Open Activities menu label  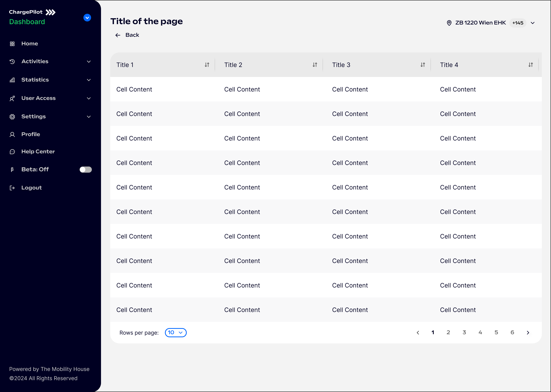click(x=35, y=61)
